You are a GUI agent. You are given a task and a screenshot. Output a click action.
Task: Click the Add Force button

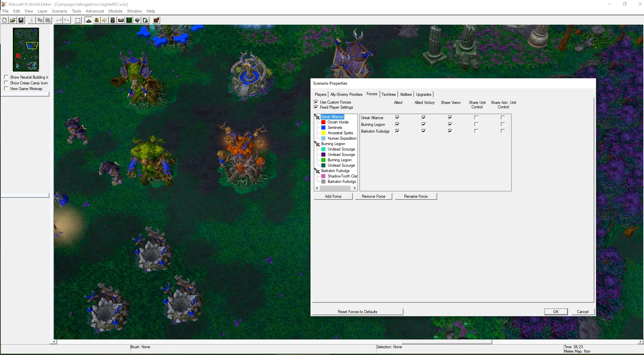[x=333, y=196]
